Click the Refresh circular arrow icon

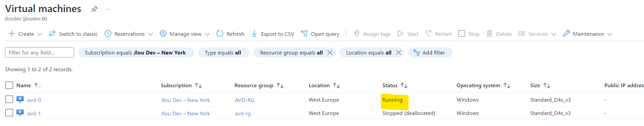click(220, 34)
